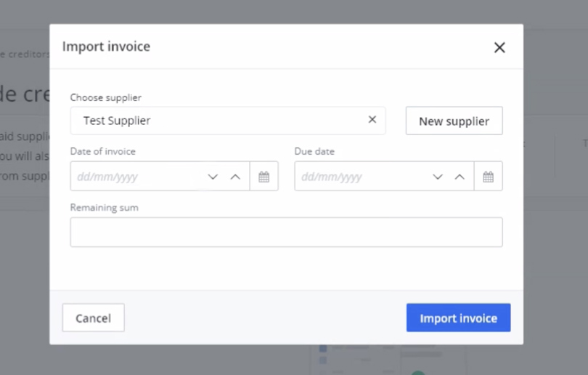Close the Import invoice dialog
This screenshot has width=588, height=375.
pyautogui.click(x=499, y=47)
